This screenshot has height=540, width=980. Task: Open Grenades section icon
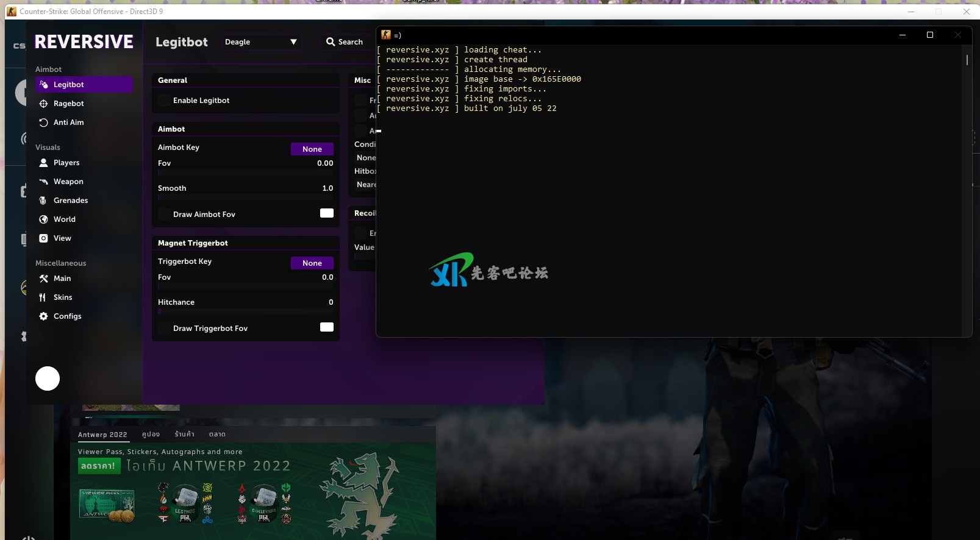(43, 201)
